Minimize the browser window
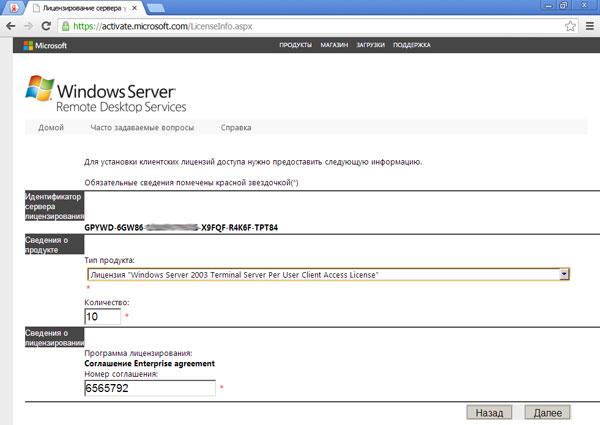This screenshot has height=425, width=600. (x=549, y=5)
